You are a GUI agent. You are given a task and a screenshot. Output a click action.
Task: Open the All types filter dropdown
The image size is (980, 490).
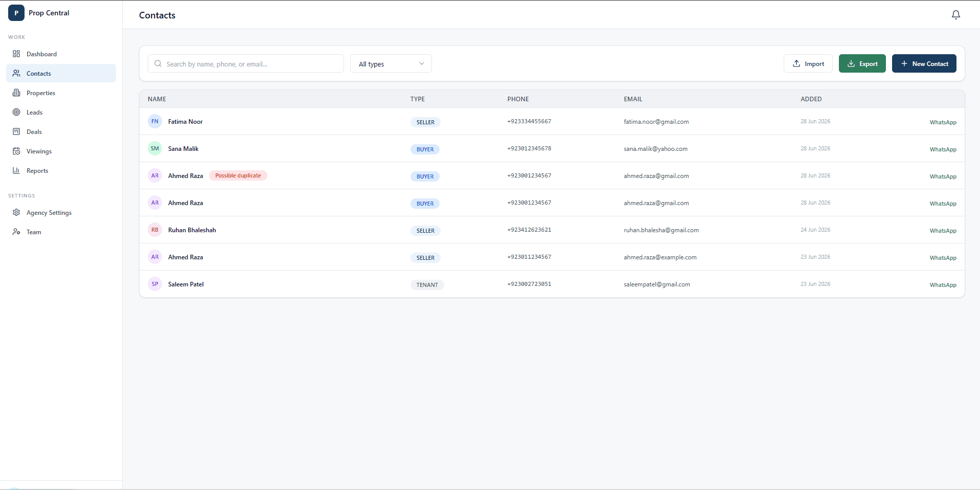[391, 63]
